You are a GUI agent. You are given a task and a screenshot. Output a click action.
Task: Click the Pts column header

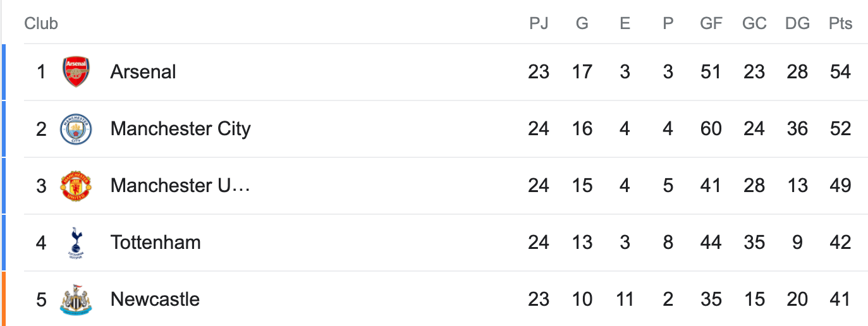click(x=840, y=24)
